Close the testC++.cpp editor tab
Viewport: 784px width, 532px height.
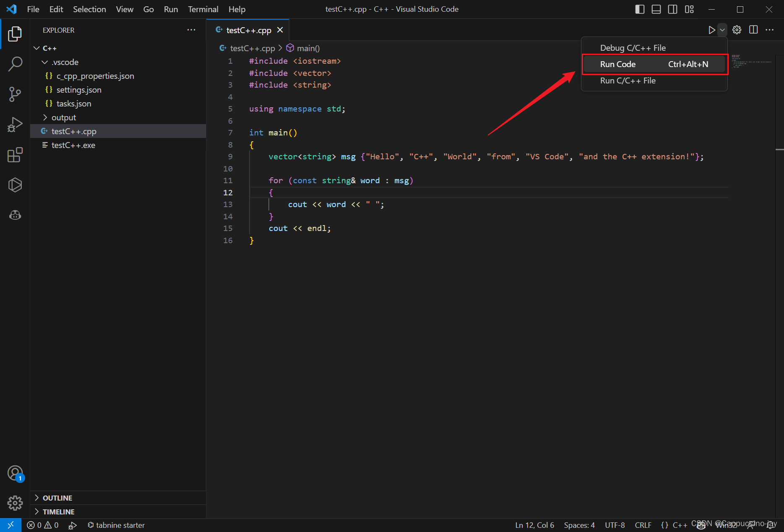(x=280, y=30)
